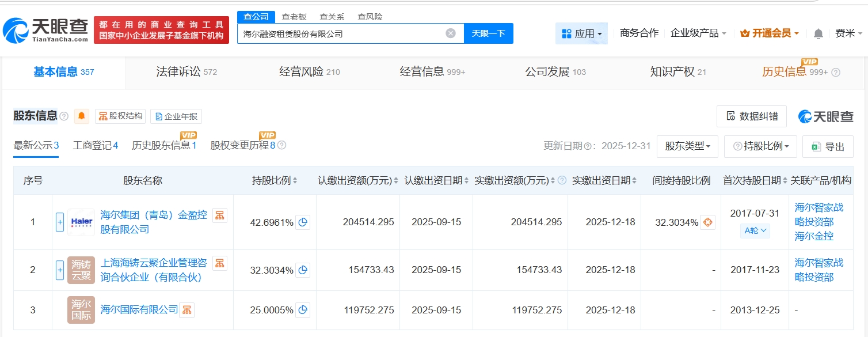Open 海尔国际有限公司 shareholder link
The width and height of the screenshot is (868, 337).
139,310
